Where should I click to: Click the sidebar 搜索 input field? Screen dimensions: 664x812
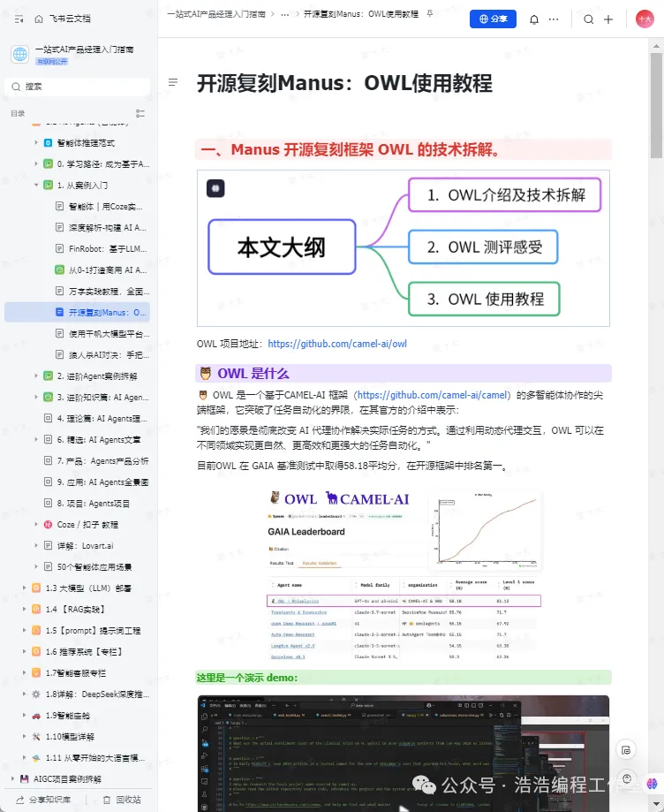tap(77, 87)
